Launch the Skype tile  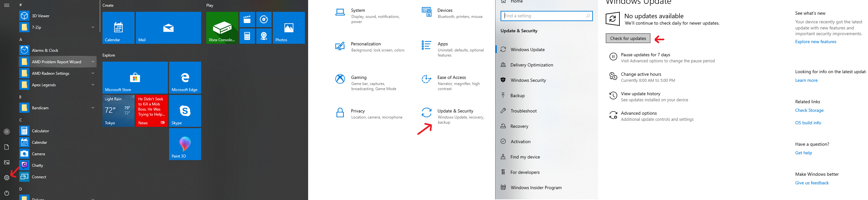coord(185,111)
